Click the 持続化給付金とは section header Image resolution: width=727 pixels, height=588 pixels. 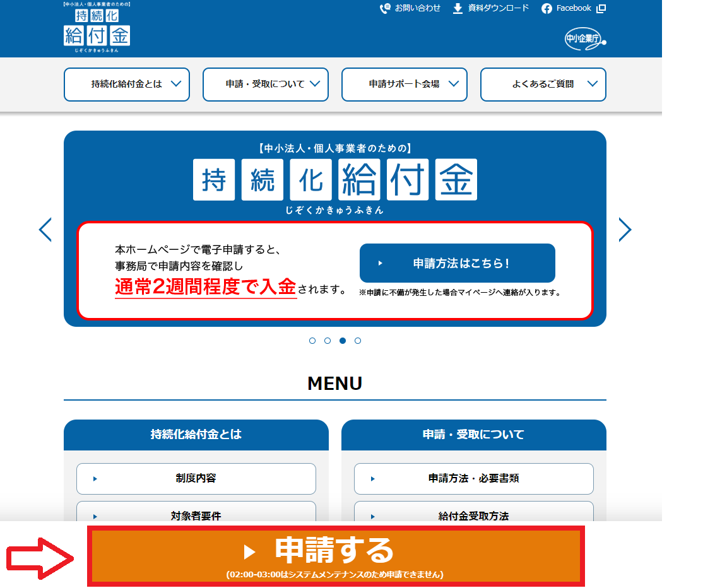[196, 435]
